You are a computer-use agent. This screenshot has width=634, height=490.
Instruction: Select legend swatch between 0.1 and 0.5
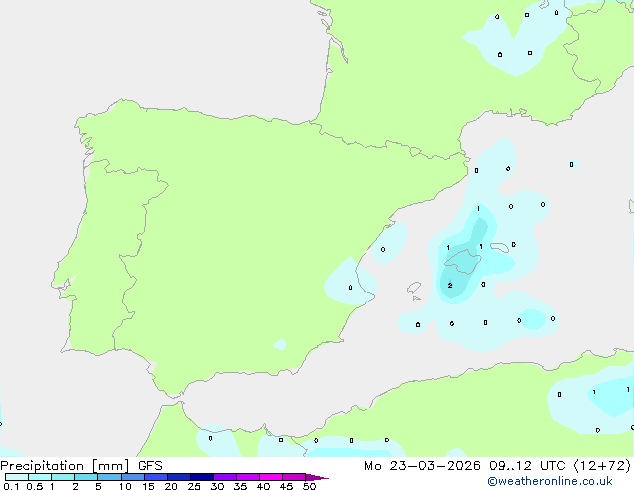(17, 477)
